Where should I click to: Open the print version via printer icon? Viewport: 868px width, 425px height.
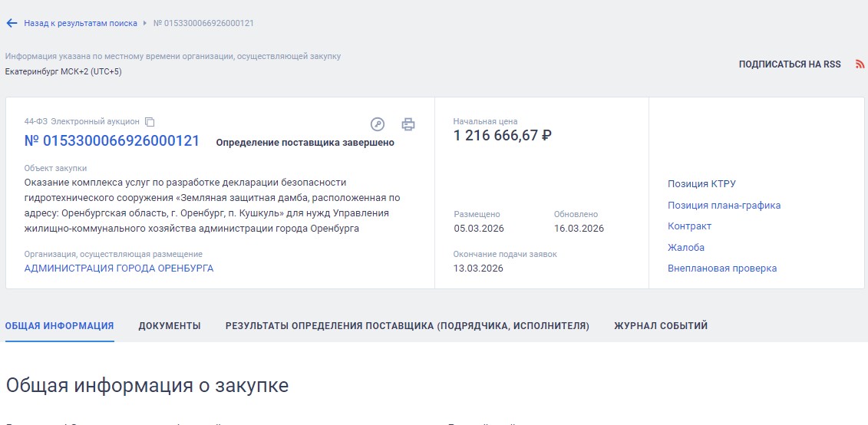point(408,124)
